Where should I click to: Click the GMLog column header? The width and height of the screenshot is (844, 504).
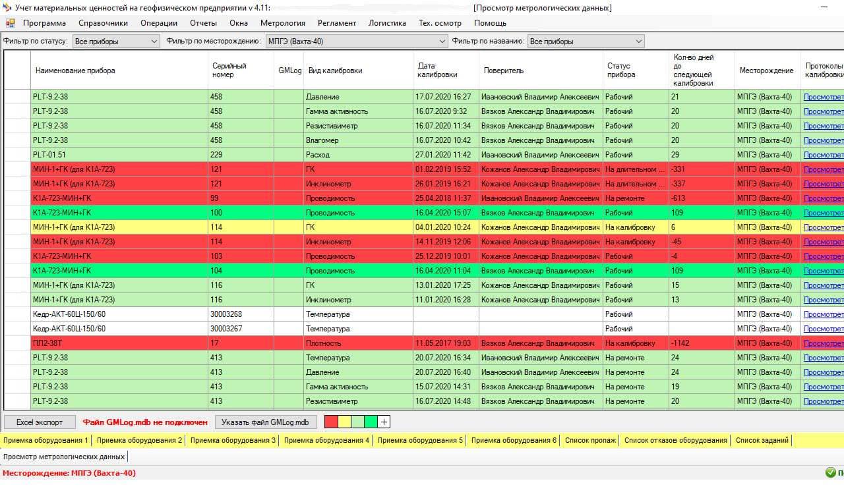click(289, 70)
